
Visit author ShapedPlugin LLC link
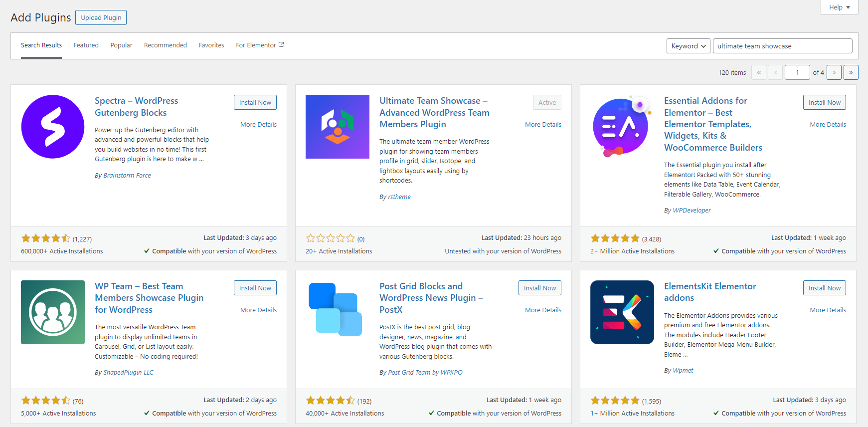point(128,373)
